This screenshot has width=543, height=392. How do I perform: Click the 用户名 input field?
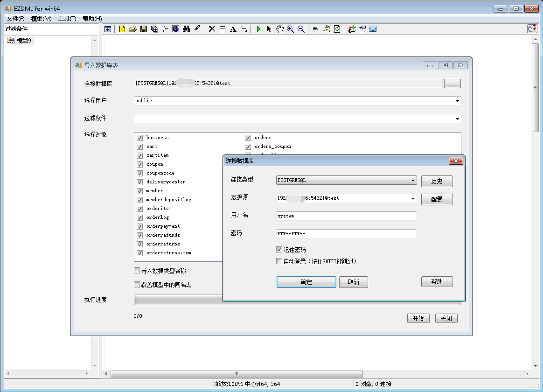tap(346, 216)
